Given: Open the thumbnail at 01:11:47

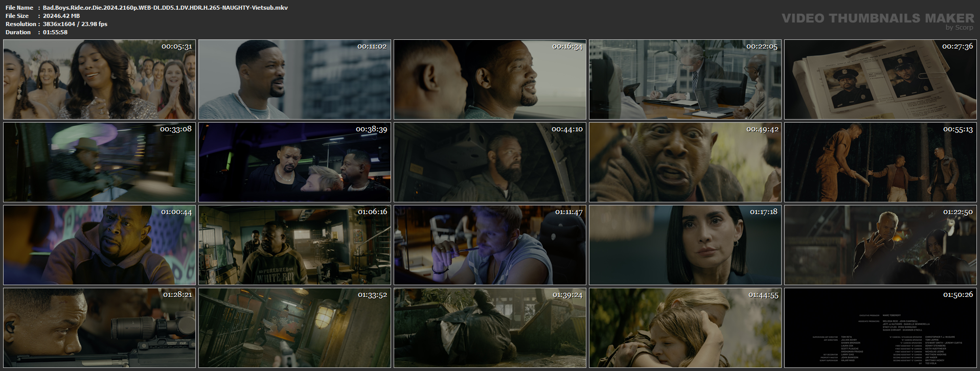Looking at the screenshot, I should (490, 245).
